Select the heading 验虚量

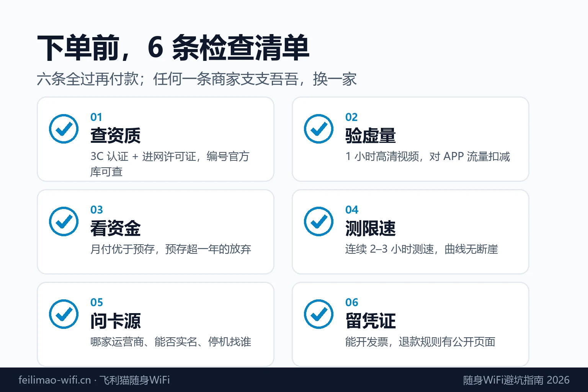(x=371, y=136)
